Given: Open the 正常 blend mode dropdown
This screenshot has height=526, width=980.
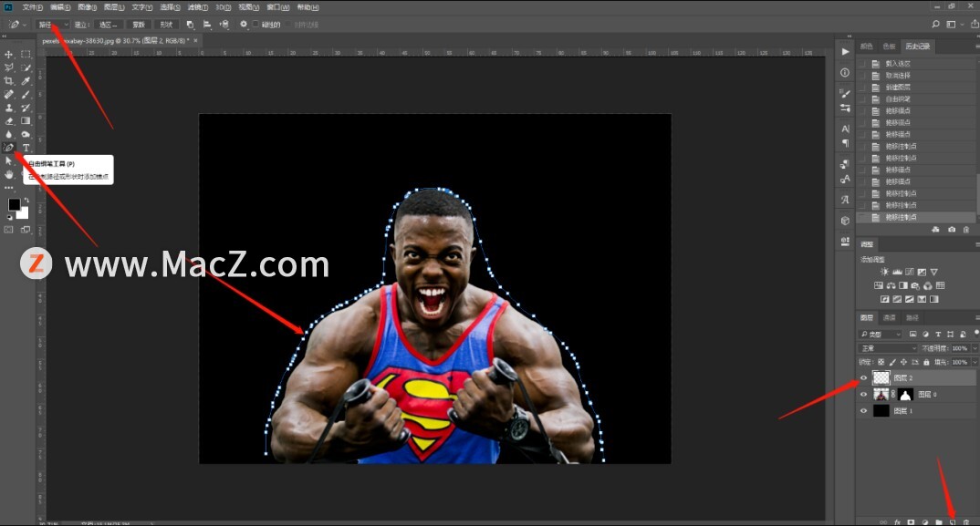Looking at the screenshot, I should point(888,348).
